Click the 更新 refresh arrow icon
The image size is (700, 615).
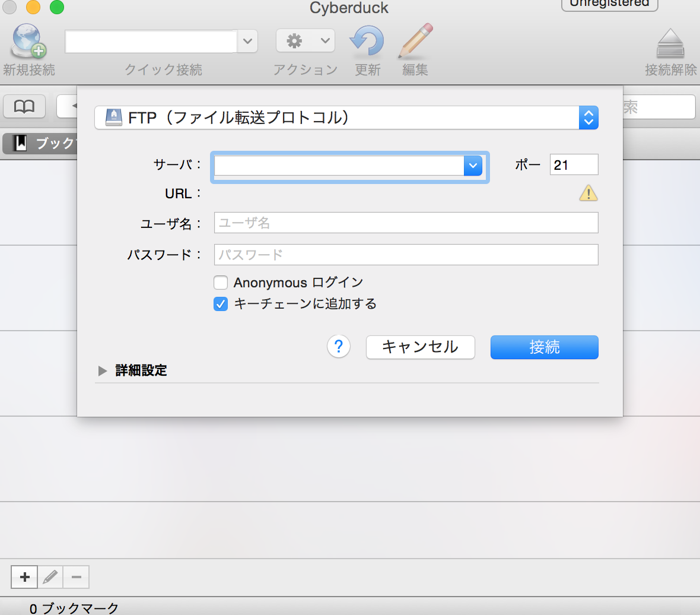pyautogui.click(x=367, y=42)
